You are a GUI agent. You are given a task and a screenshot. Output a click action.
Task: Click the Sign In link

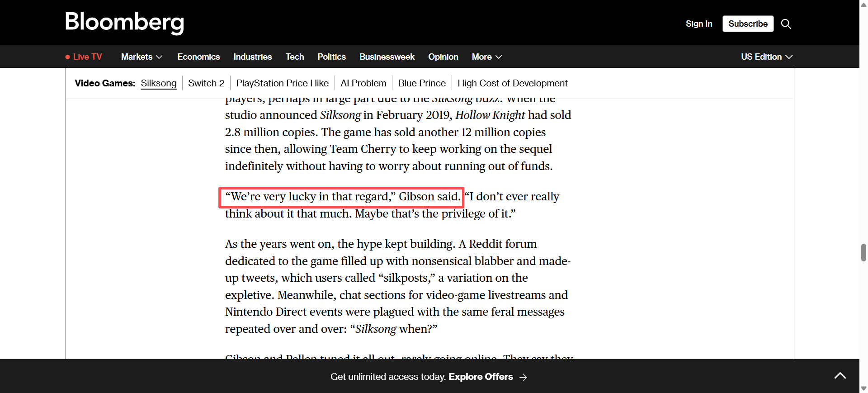[699, 24]
